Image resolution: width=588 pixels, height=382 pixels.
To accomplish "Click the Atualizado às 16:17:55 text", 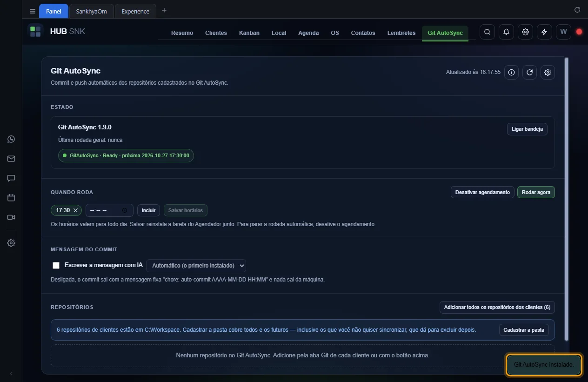I will [473, 72].
